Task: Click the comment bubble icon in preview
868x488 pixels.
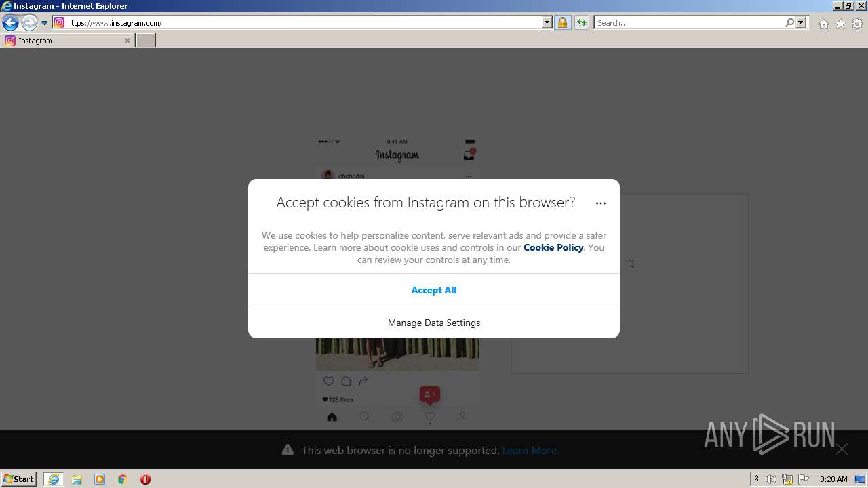Action: [346, 381]
